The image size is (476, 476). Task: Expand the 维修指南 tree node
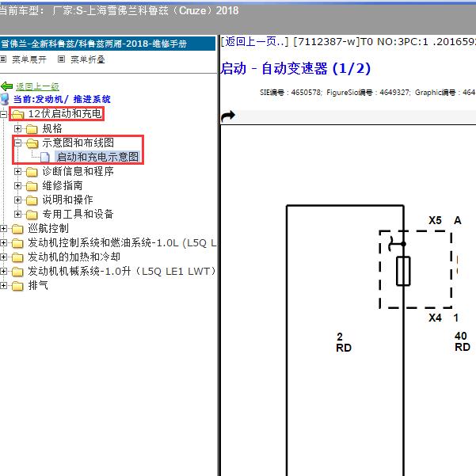(18, 186)
